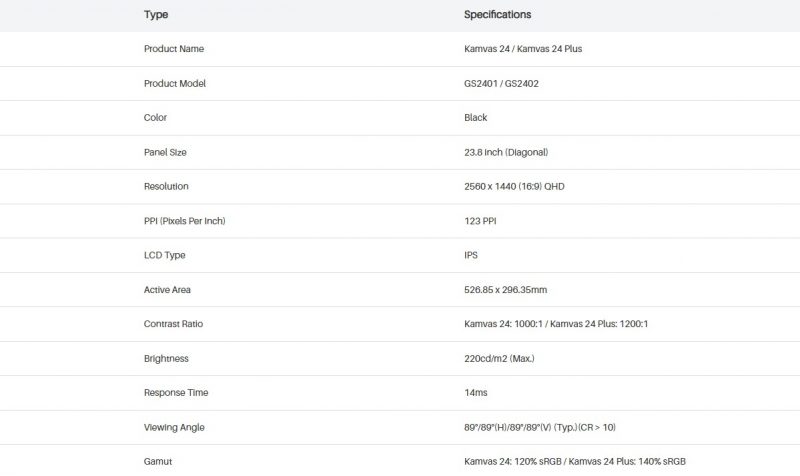
Task: Select the Gamut sRGB specification text
Action: [575, 462]
